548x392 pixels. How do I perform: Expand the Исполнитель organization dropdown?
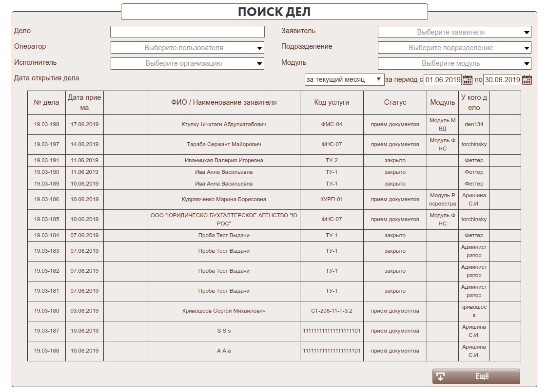click(187, 63)
